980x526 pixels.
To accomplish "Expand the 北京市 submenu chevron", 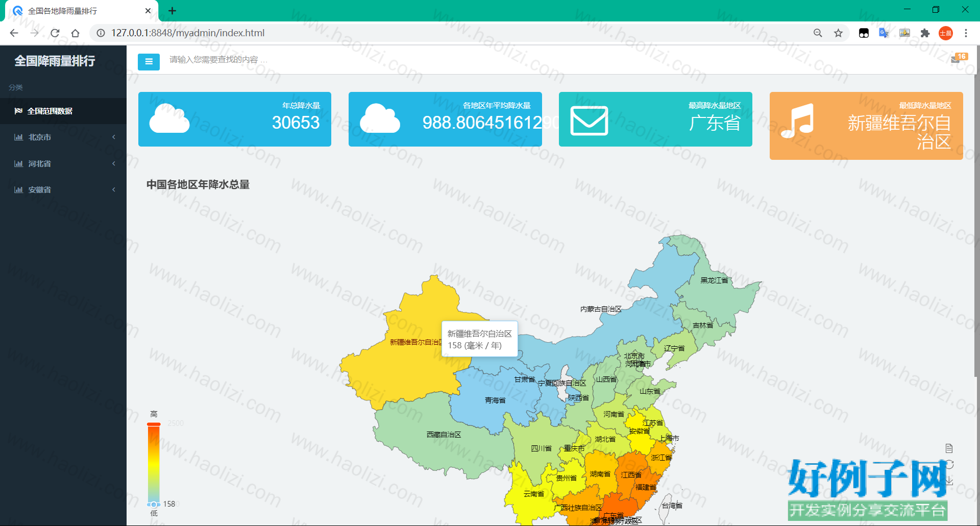I will coord(114,137).
